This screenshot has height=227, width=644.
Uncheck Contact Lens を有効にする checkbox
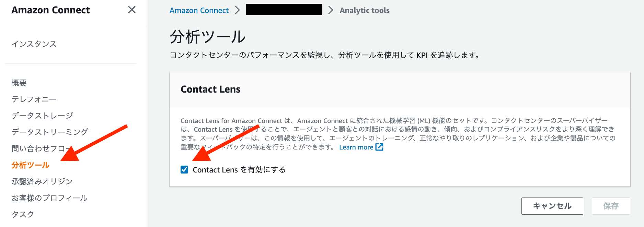184,169
